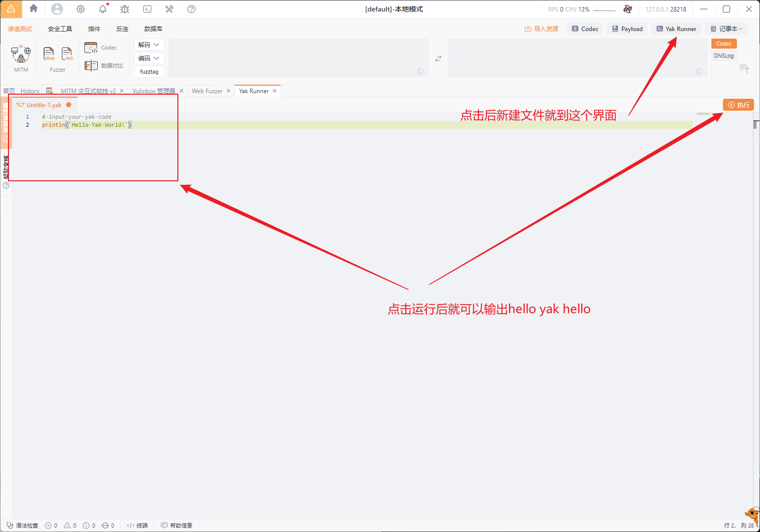
Task: Swap codec input and output arrows
Action: click(x=438, y=59)
